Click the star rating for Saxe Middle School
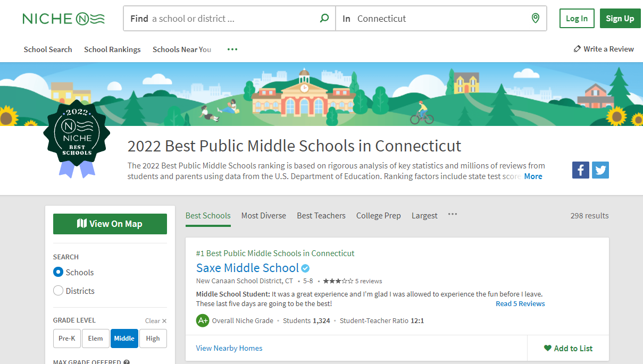This screenshot has height=364, width=643. [338, 281]
